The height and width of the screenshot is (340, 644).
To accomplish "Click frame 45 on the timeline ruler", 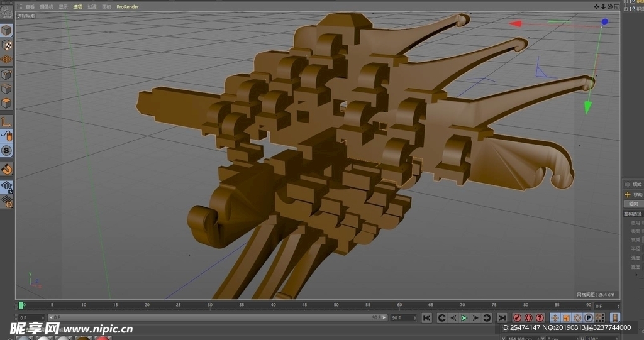I will click(304, 305).
